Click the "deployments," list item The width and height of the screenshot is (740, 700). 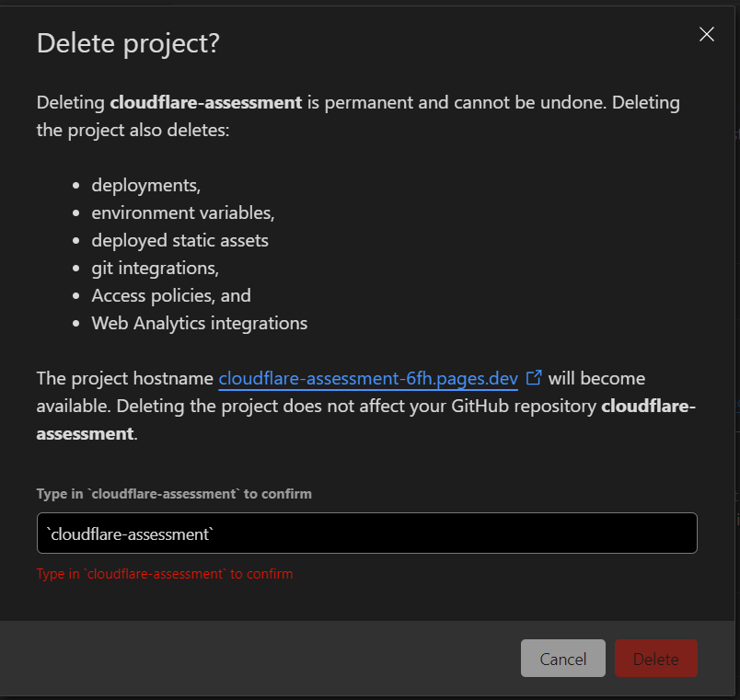pyautogui.click(x=146, y=186)
